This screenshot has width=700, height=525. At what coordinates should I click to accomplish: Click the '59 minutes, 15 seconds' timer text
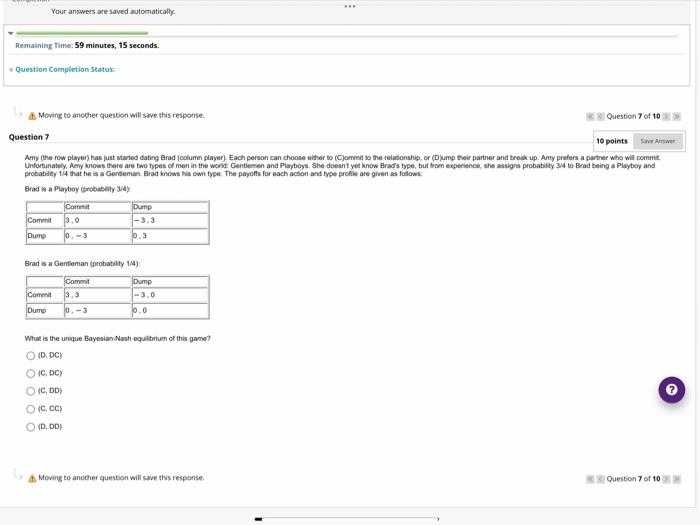coord(117,46)
